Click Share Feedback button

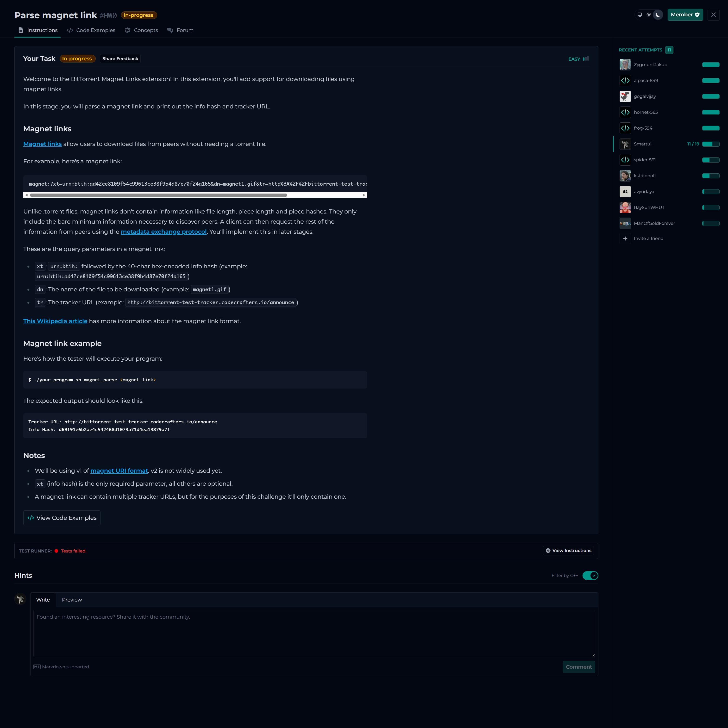[x=120, y=58]
